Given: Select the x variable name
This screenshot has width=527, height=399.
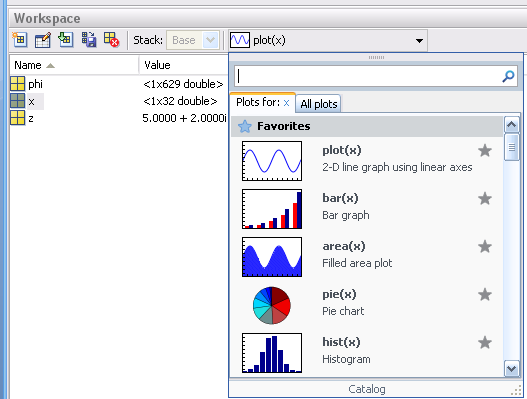Looking at the screenshot, I should point(31,101).
